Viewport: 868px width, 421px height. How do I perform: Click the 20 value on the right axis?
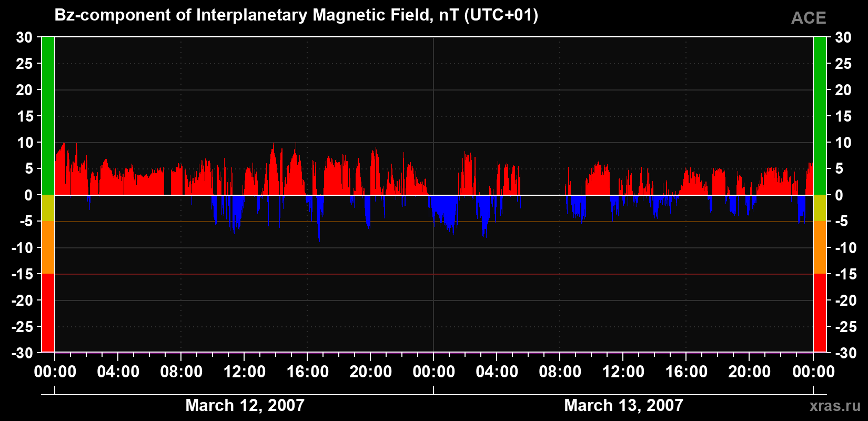[843, 90]
